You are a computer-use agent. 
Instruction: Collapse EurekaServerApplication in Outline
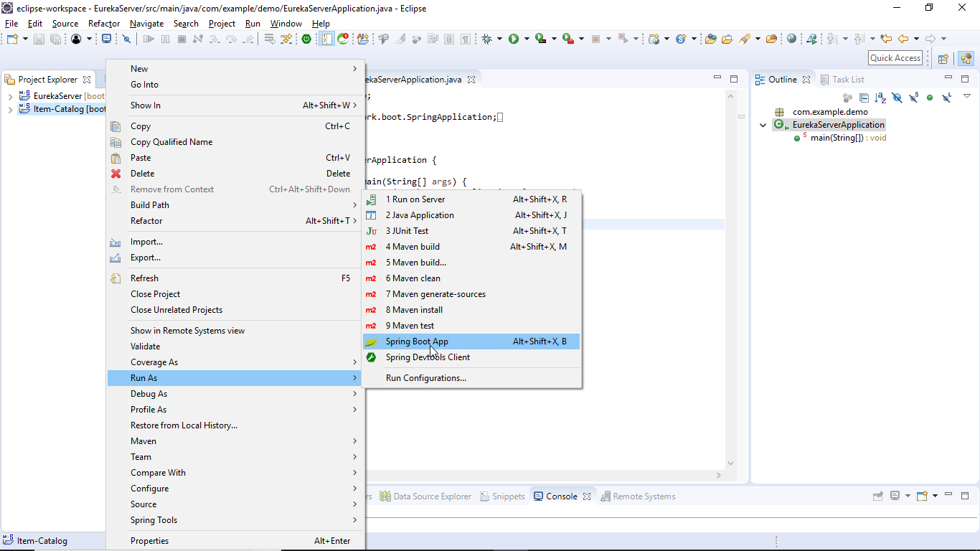pyautogui.click(x=763, y=125)
